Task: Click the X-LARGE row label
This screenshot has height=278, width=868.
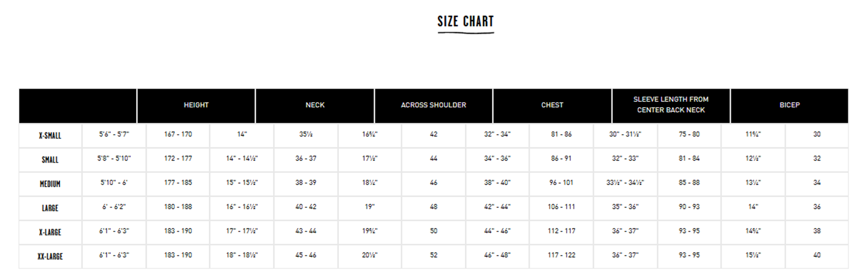Action: pos(50,232)
